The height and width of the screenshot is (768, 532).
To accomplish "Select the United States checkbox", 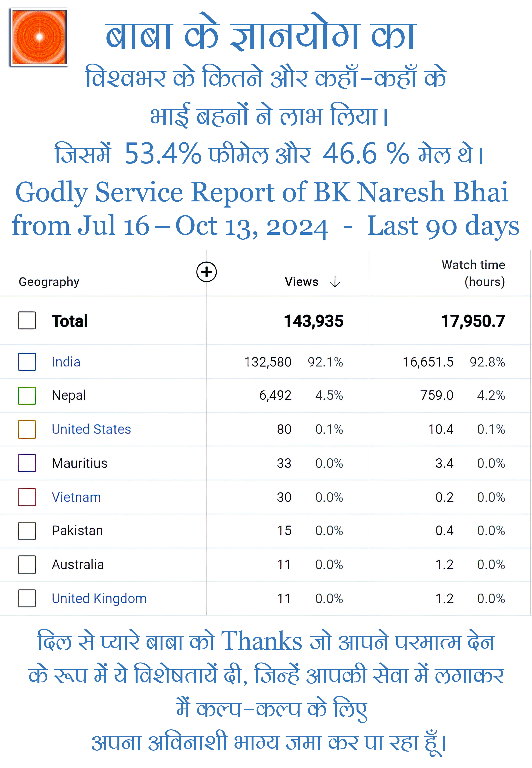I will click(x=27, y=429).
